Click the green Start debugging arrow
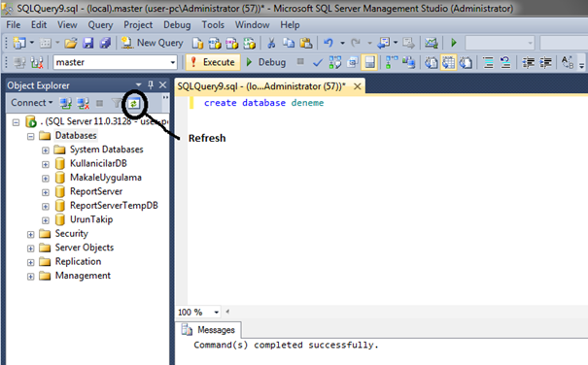 pyautogui.click(x=454, y=43)
